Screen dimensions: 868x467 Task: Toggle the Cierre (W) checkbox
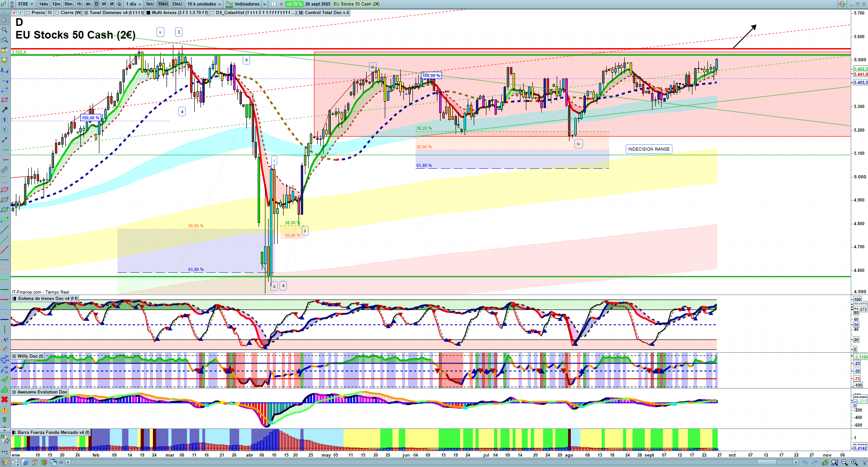pos(57,13)
